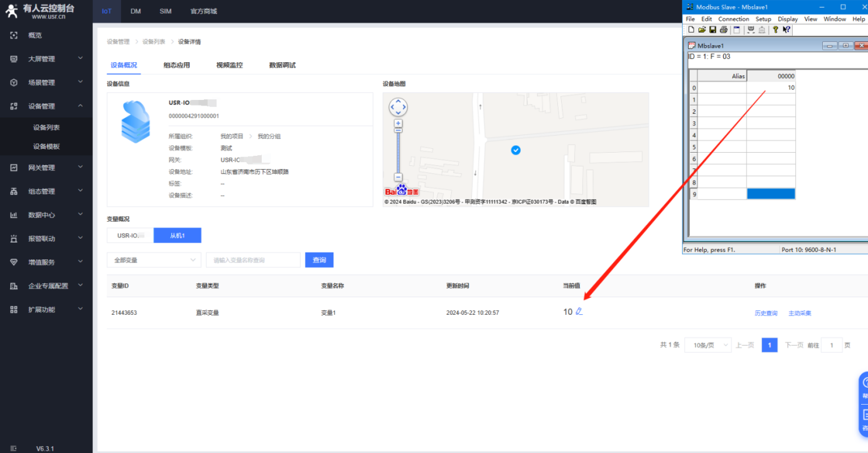Image resolution: width=868 pixels, height=453 pixels.
Task: Expand the 网关管理 sidebar menu
Action: point(46,168)
